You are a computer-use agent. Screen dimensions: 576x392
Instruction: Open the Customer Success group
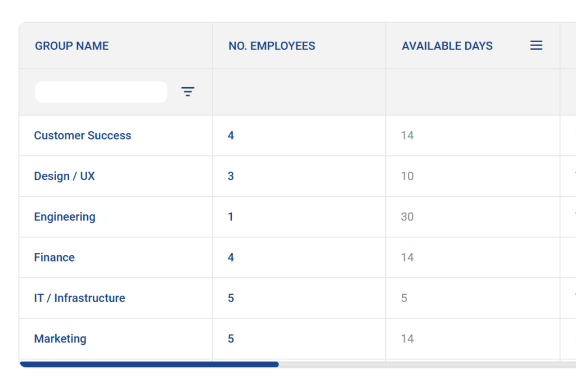82,136
